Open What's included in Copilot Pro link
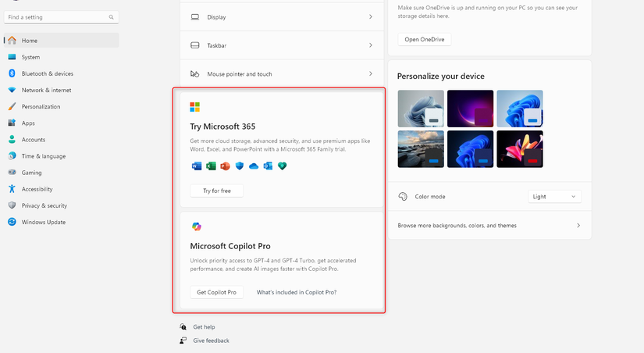644x353 pixels. point(297,292)
